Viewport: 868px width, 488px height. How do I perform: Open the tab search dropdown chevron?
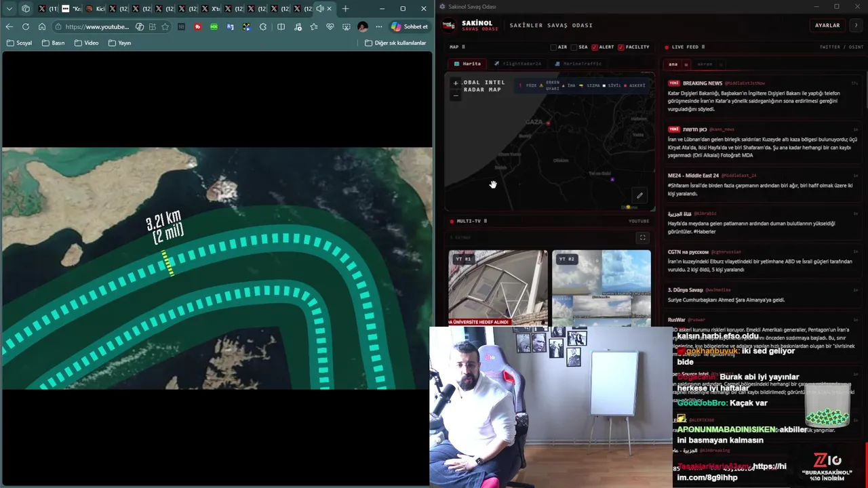9,9
